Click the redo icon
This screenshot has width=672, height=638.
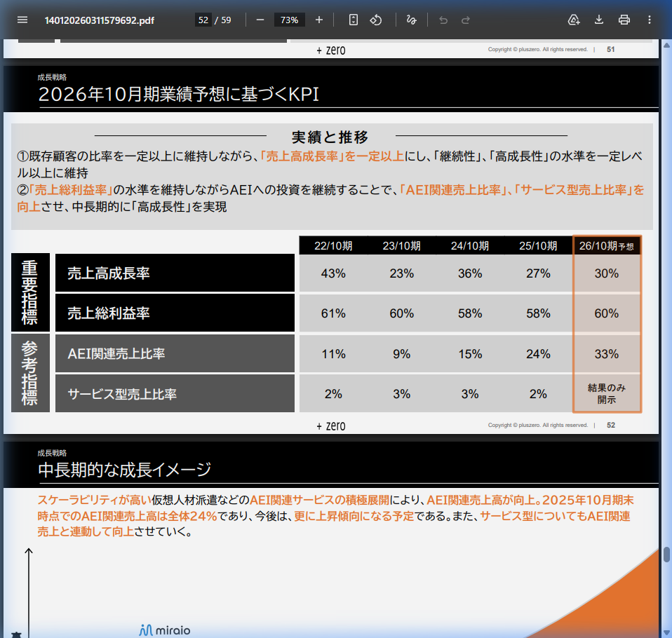click(465, 20)
